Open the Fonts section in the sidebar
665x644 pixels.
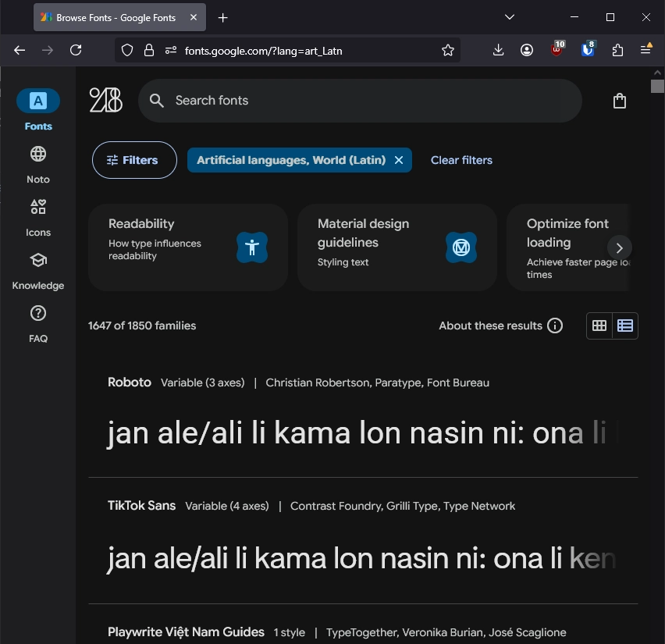(x=37, y=109)
